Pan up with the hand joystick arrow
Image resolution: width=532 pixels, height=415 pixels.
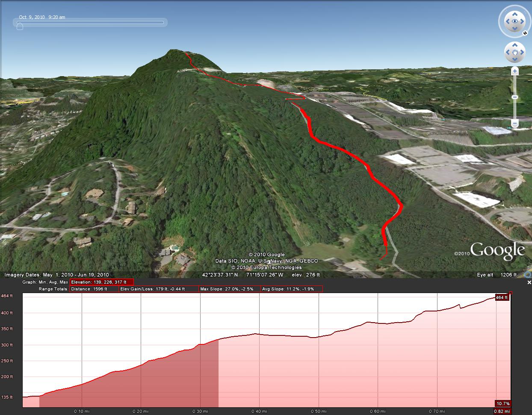[x=514, y=45]
